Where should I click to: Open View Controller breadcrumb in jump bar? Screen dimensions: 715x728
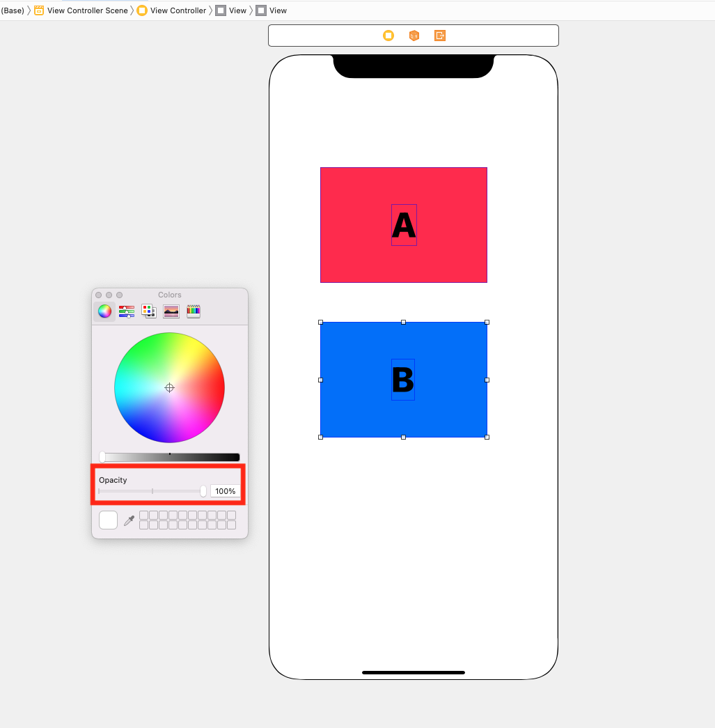click(172, 10)
